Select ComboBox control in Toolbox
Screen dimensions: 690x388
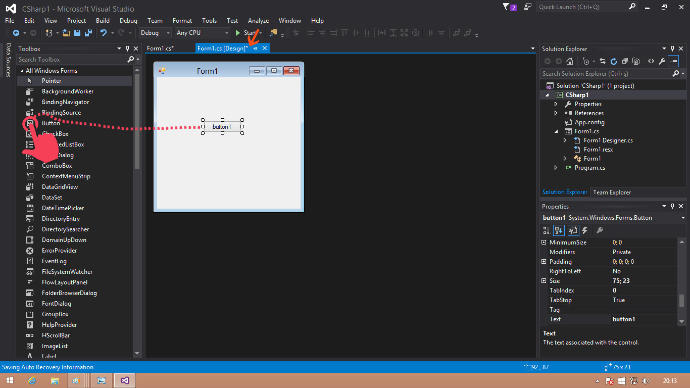pos(57,166)
